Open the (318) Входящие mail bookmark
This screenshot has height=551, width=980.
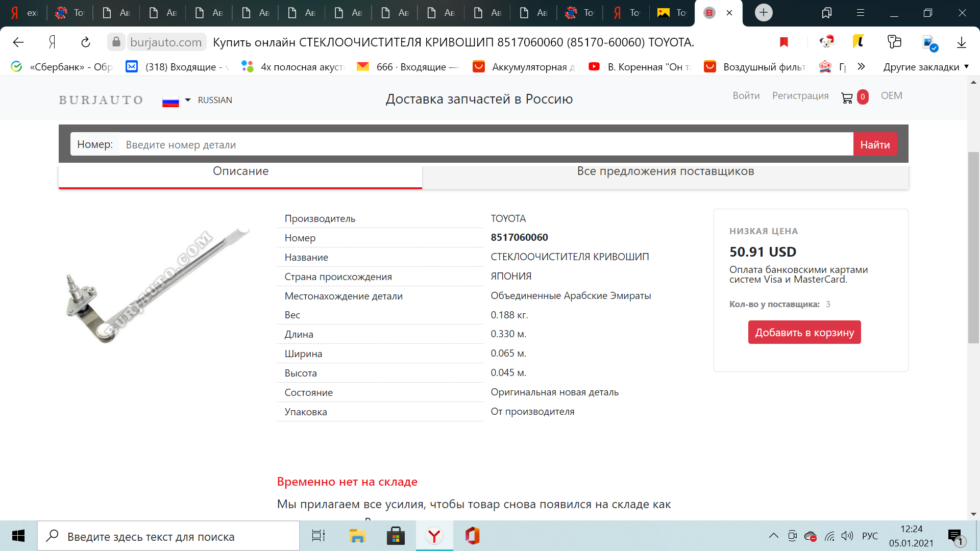tap(178, 67)
